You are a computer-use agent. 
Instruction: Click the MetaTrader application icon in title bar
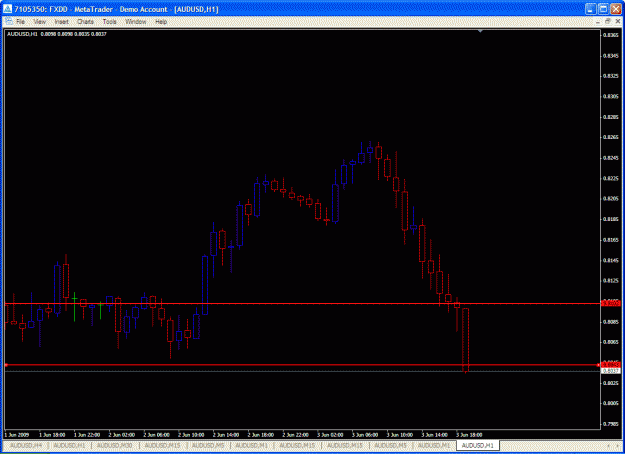click(x=8, y=9)
